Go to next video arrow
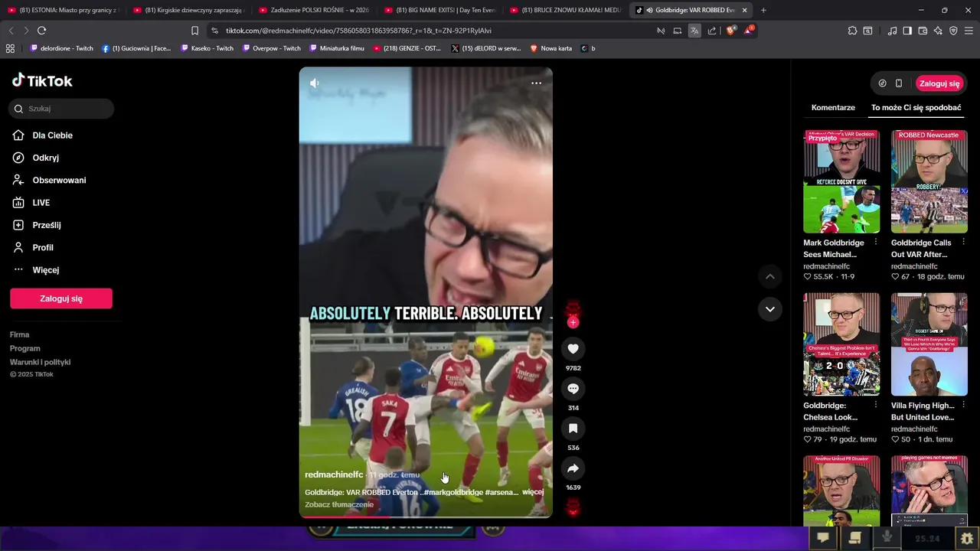Screen dimensions: 980x551 770,309
